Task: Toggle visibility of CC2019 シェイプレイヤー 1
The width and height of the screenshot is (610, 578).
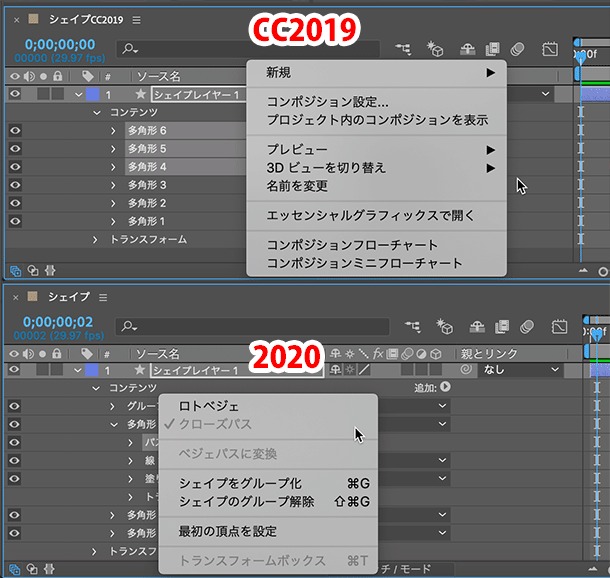Action: (x=15, y=94)
